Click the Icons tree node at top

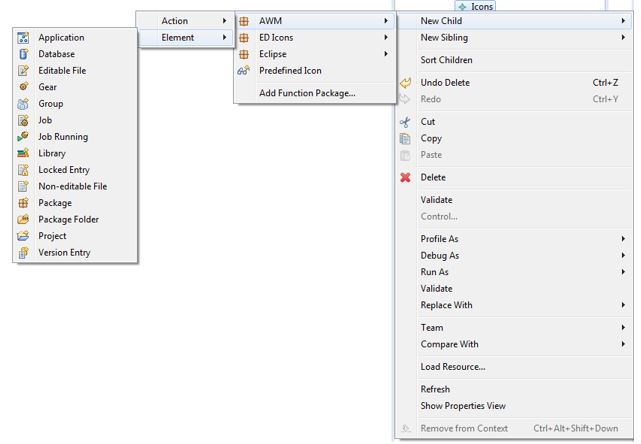(482, 6)
